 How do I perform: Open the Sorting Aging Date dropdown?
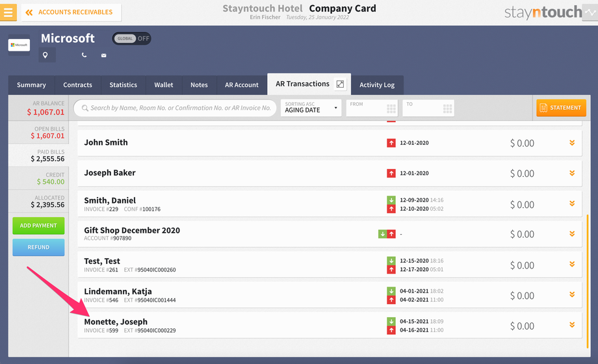311,108
